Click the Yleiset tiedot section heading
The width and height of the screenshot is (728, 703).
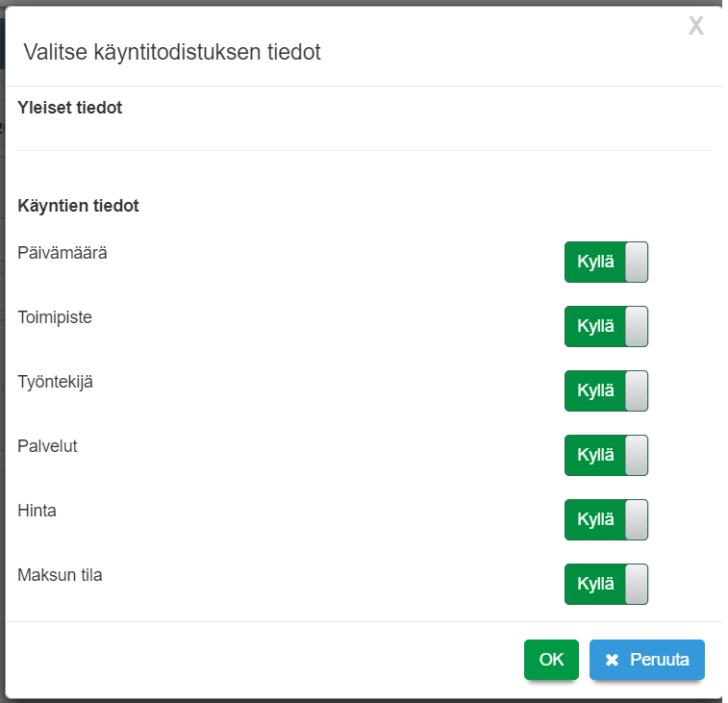(x=70, y=108)
